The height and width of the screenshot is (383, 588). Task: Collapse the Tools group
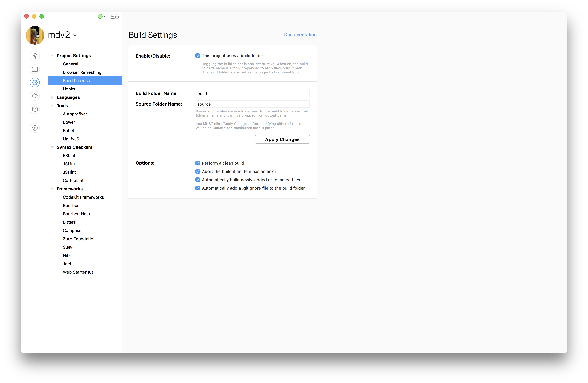click(52, 105)
